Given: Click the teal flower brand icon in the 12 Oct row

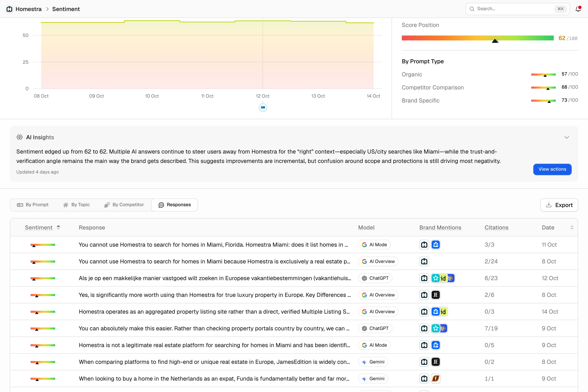Looking at the screenshot, I should coord(435,278).
